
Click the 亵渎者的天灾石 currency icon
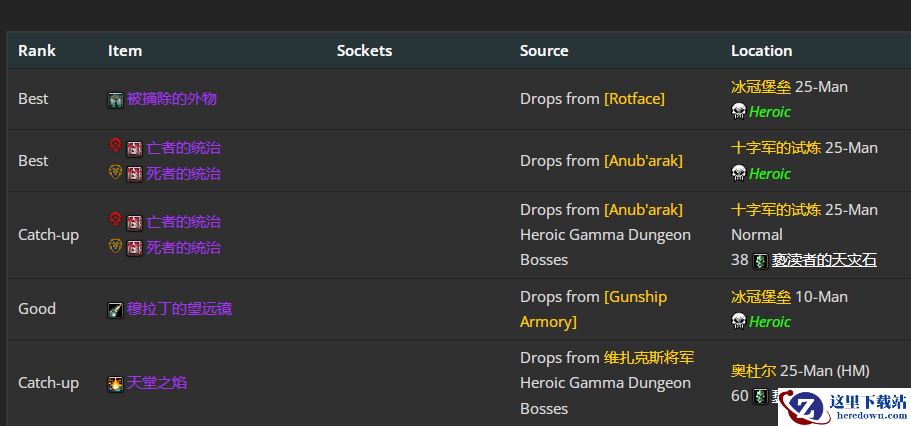(760, 261)
